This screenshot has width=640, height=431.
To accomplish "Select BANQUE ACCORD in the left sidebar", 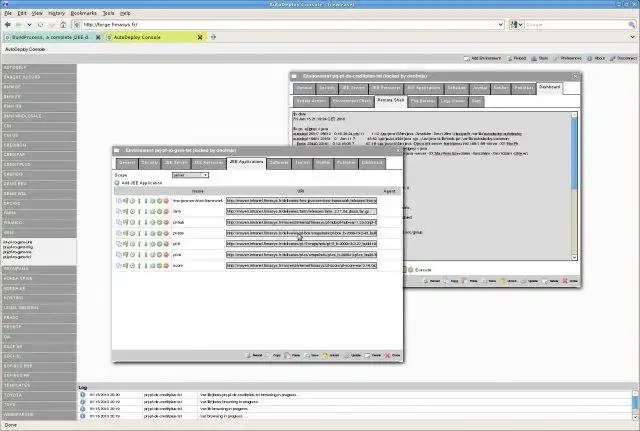I will point(39,77).
